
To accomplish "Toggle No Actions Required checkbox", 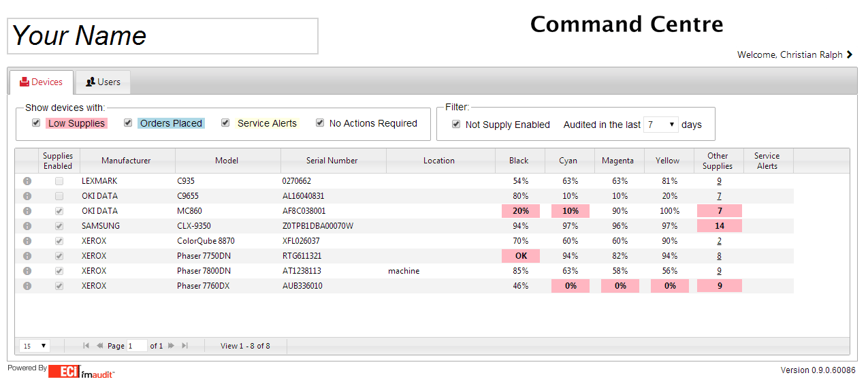I will click(320, 123).
